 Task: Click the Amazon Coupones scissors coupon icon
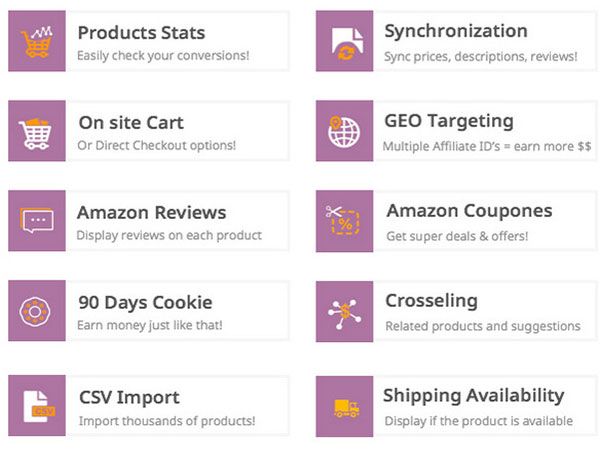coord(344,221)
